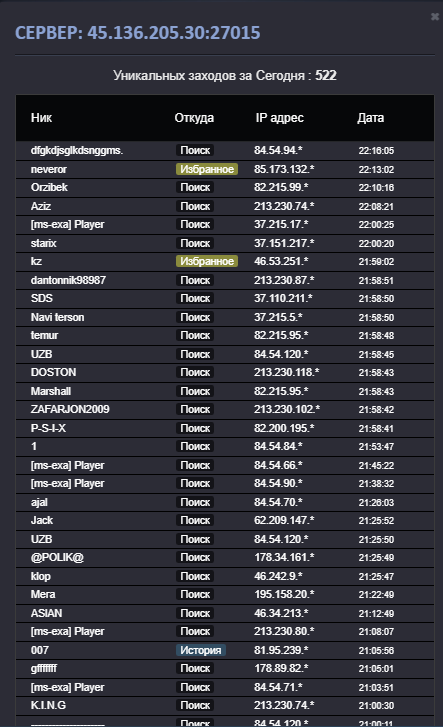This screenshot has height=727, width=443.
Task: Click the Поиск badge beside ASIAN
Action: [x=195, y=613]
